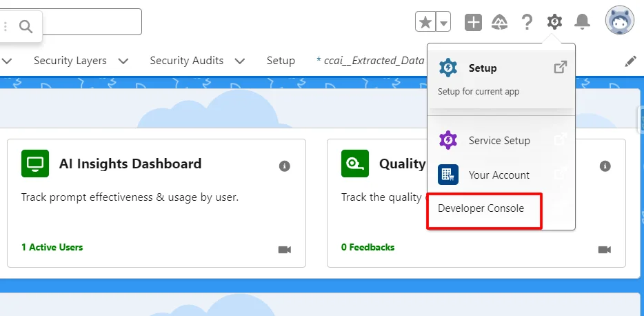Open Developer Console
The image size is (644, 316).
[481, 208]
